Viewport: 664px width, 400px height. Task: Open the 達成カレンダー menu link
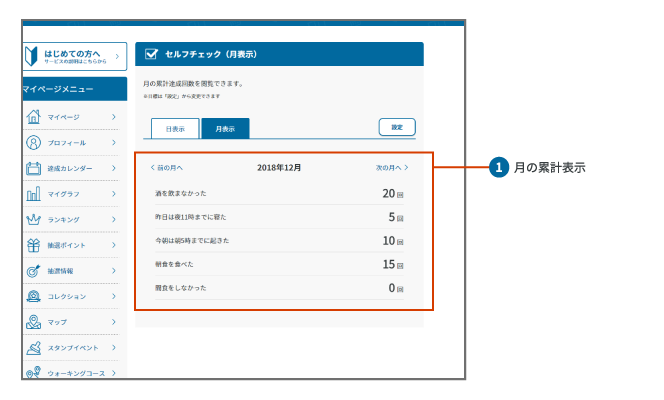pyautogui.click(x=71, y=168)
